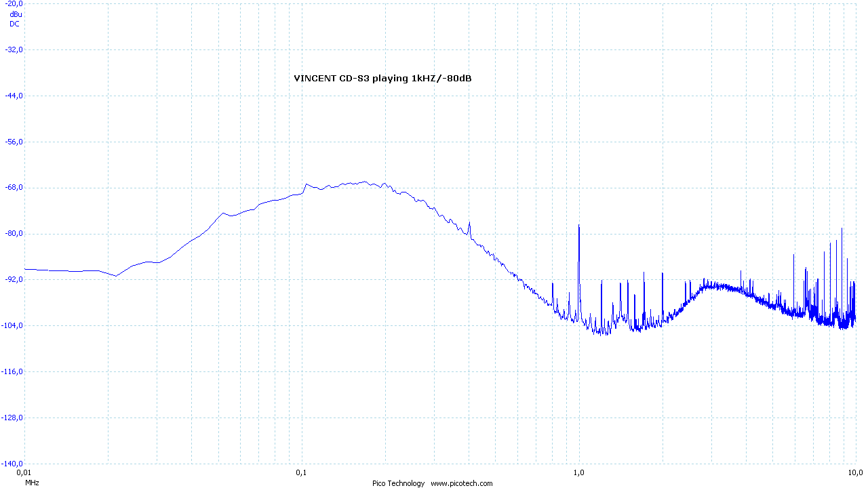Click the '-80,0' y-axis value
Screen dimensions: 868x488
pos(14,233)
